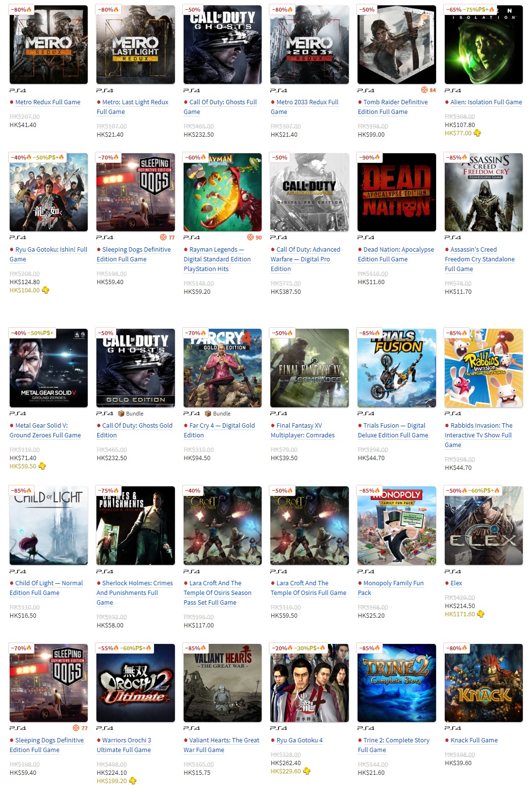Screen dimensions: 532x786
Task: Click the PS4 logo under Knack cover
Action: click(453, 728)
